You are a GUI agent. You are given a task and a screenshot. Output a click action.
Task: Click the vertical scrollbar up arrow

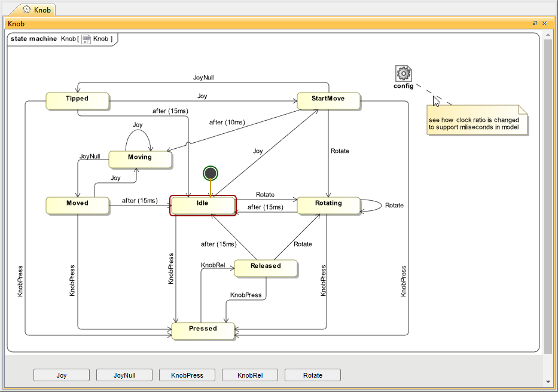point(548,34)
